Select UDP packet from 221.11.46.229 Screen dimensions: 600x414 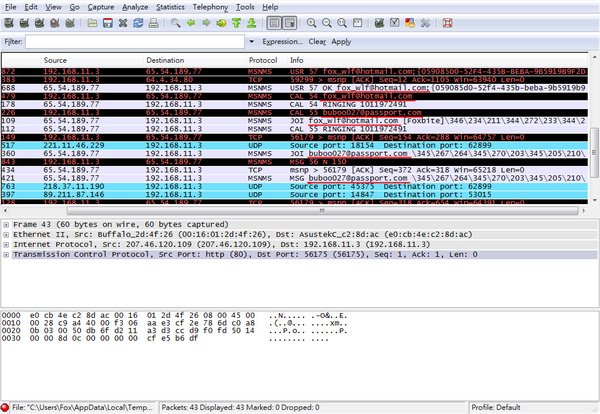294,145
